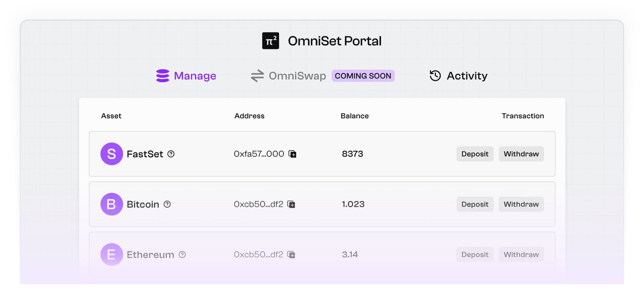Select the FastSet asset name
The width and height of the screenshot is (644, 301).
(x=145, y=154)
